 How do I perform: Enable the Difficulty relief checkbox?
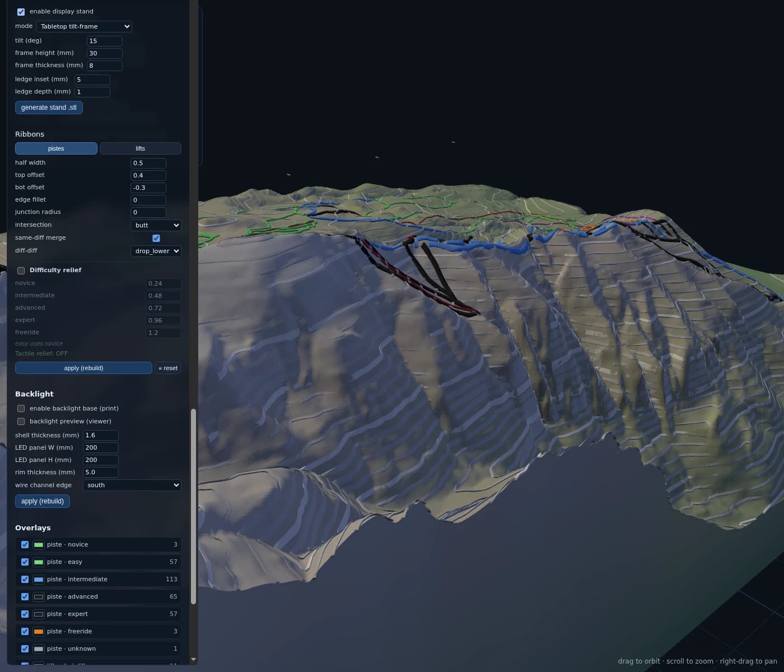(x=21, y=270)
